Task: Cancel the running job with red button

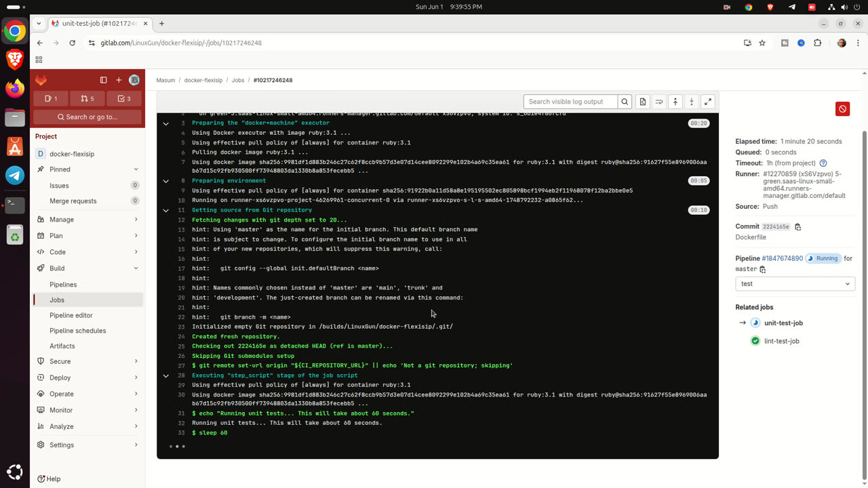Action: point(842,108)
